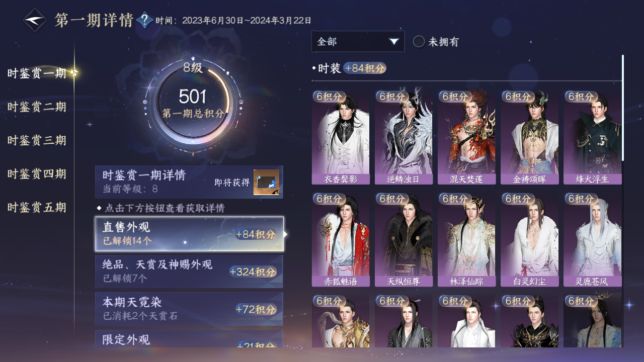Open the question mark help icon
The height and width of the screenshot is (362, 644).
coord(145,20)
